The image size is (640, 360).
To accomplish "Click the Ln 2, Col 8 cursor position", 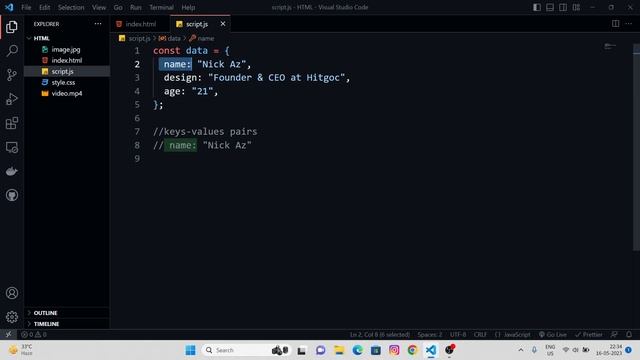I will click(x=380, y=334).
